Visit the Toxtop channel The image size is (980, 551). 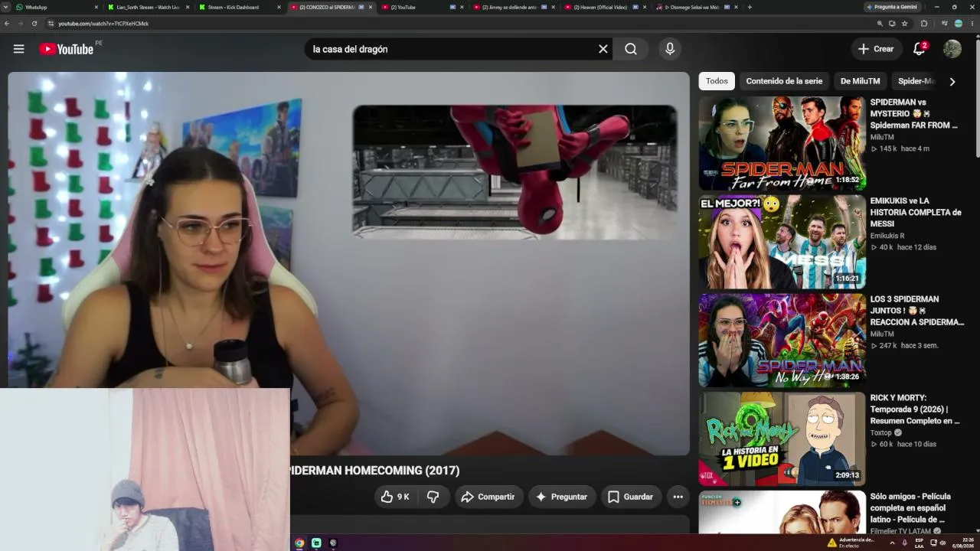coord(881,432)
